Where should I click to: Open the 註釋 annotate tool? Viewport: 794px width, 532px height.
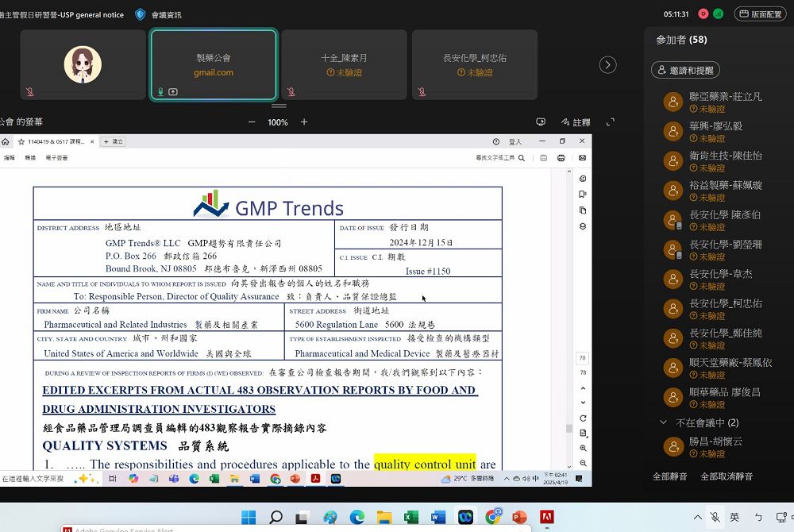point(576,122)
